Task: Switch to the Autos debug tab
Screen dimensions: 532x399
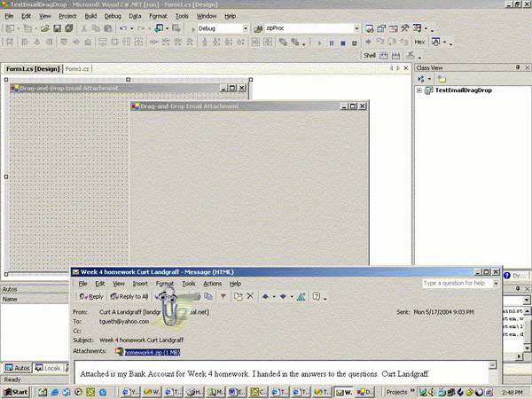Action: coord(18,368)
